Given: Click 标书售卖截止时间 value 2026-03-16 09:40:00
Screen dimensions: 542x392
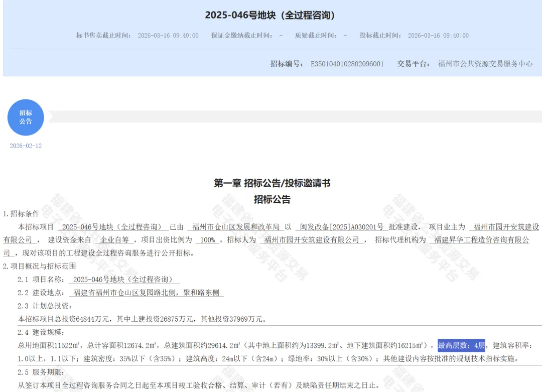Looking at the screenshot, I should 168,36.
